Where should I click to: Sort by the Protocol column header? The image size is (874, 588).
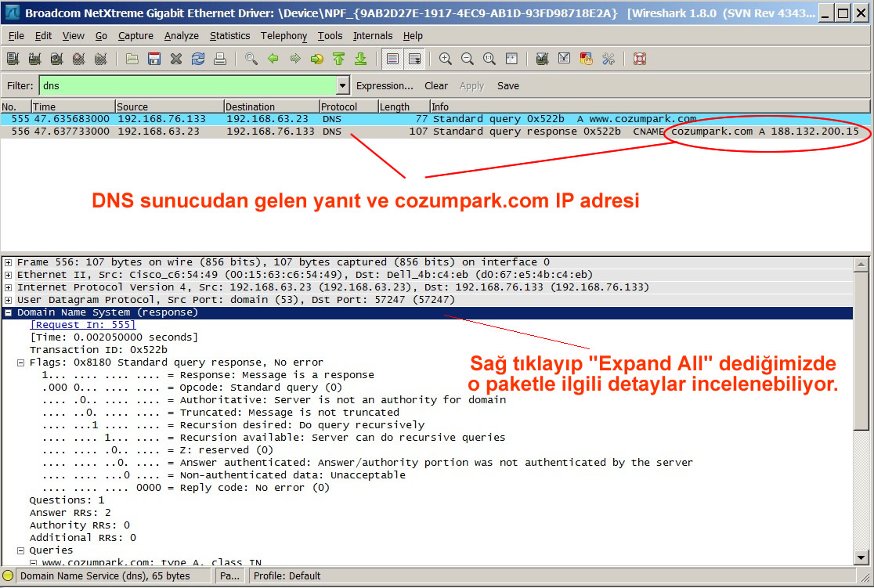click(x=349, y=106)
